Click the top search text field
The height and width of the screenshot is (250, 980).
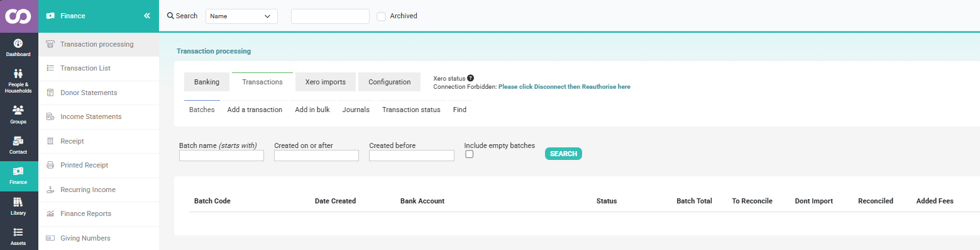point(330,16)
